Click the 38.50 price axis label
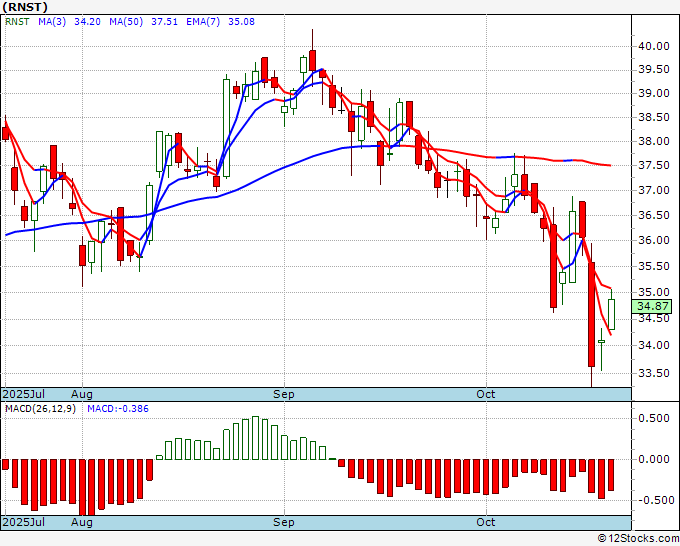 click(654, 117)
